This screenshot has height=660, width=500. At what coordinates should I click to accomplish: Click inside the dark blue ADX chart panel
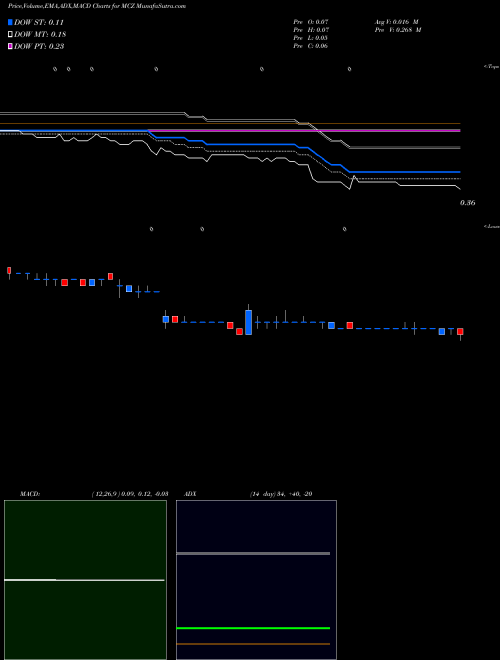coord(256,580)
